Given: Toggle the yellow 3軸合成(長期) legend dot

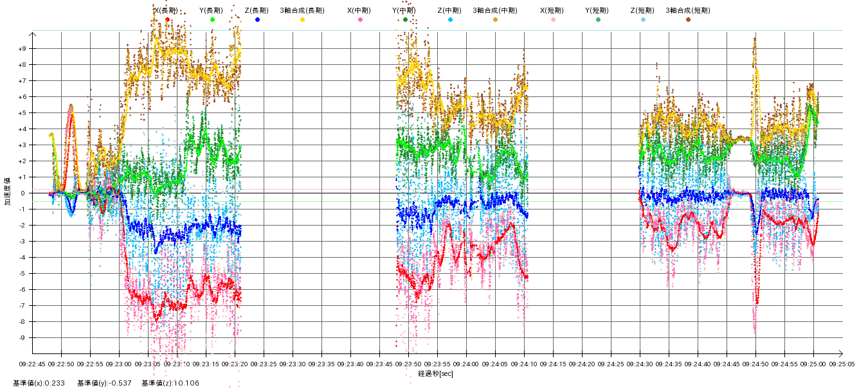Looking at the screenshot, I should [x=302, y=20].
